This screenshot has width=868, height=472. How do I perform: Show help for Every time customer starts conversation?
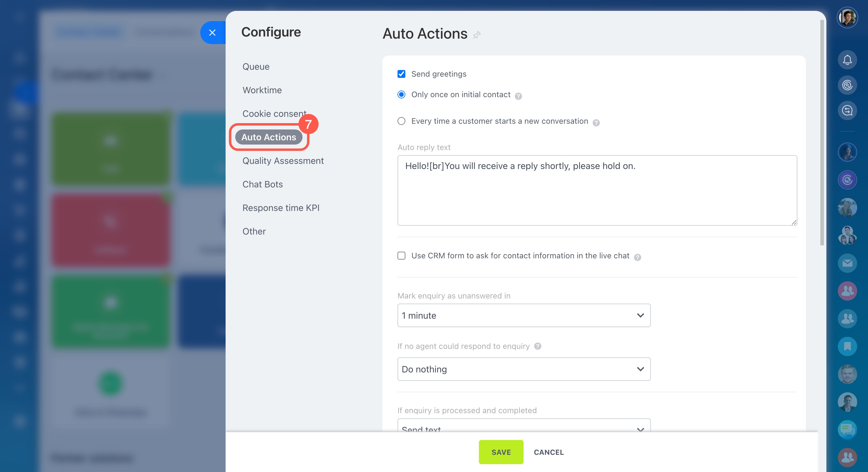coord(596,123)
